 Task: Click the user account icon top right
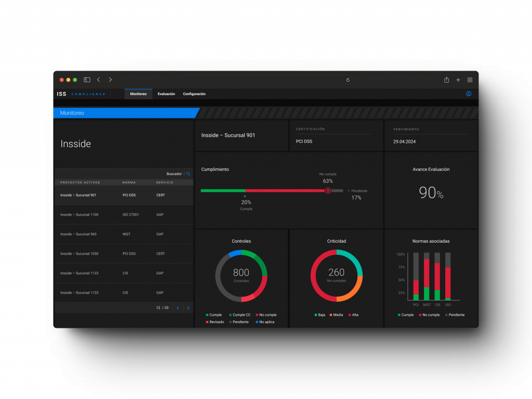coord(469,94)
